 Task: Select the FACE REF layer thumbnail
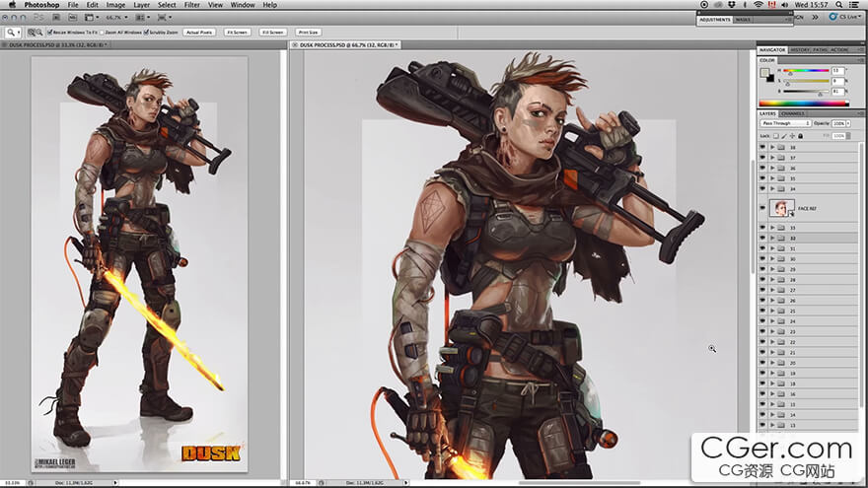point(782,208)
